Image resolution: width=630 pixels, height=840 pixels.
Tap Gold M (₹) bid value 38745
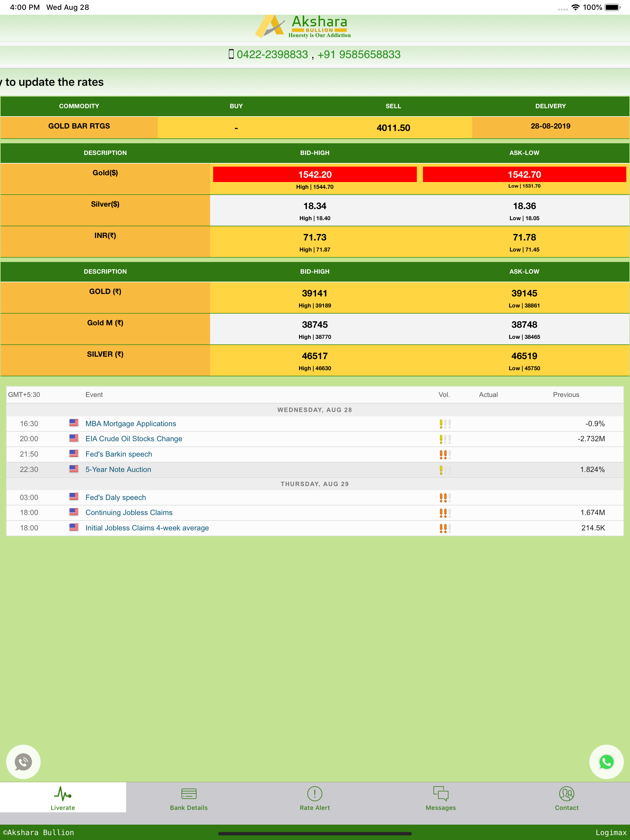pos(315,325)
